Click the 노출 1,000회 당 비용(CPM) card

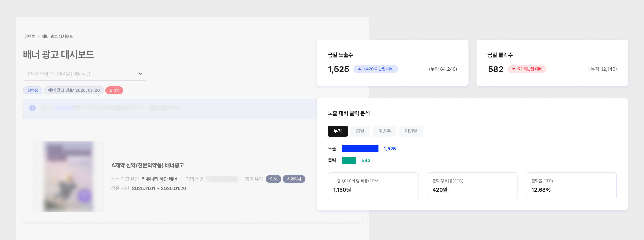tap(373, 186)
